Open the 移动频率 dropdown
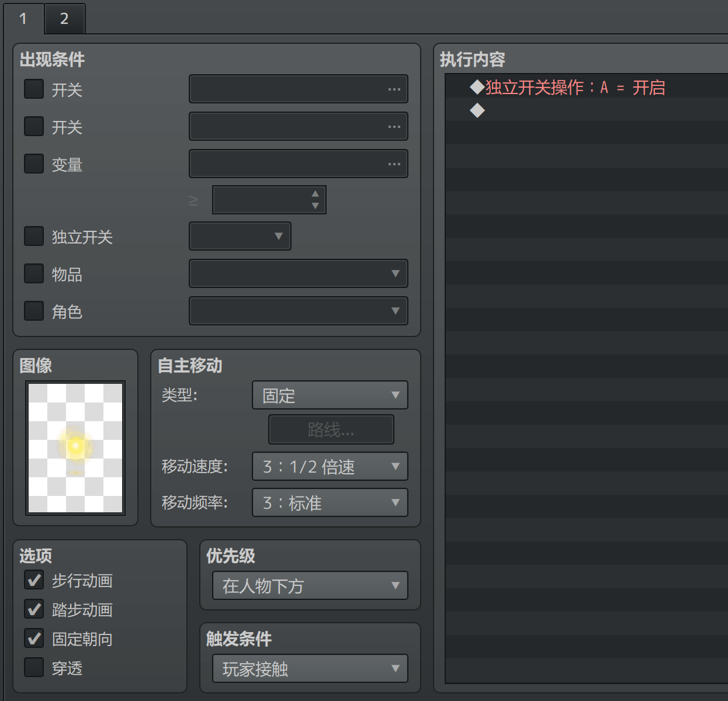The width and height of the screenshot is (728, 701). click(330, 502)
